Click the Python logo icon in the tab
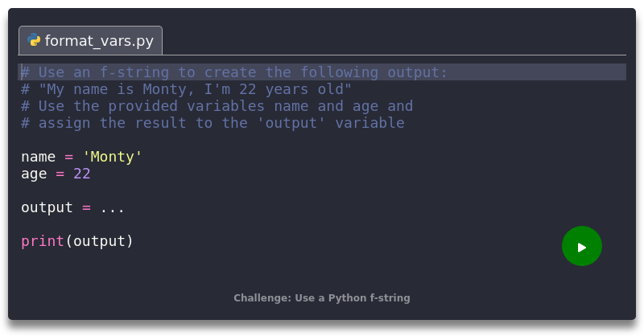 coord(34,40)
